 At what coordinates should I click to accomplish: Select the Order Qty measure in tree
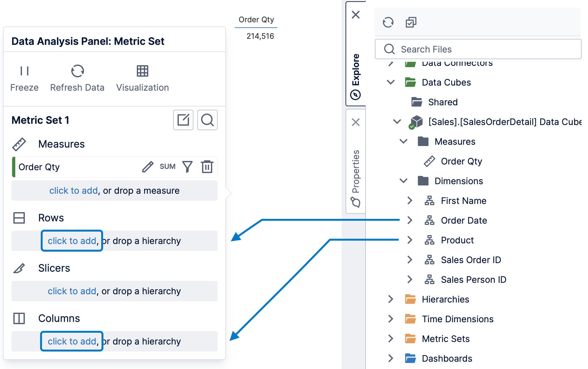click(461, 161)
